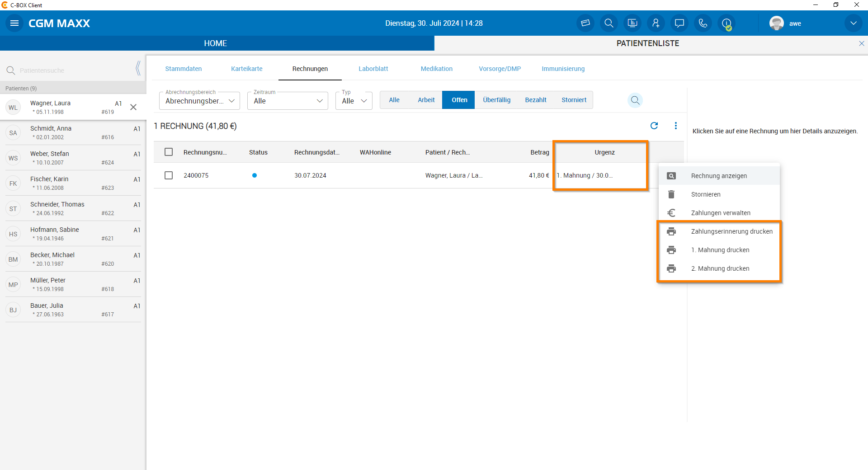Open the Typ dropdown

tap(354, 101)
